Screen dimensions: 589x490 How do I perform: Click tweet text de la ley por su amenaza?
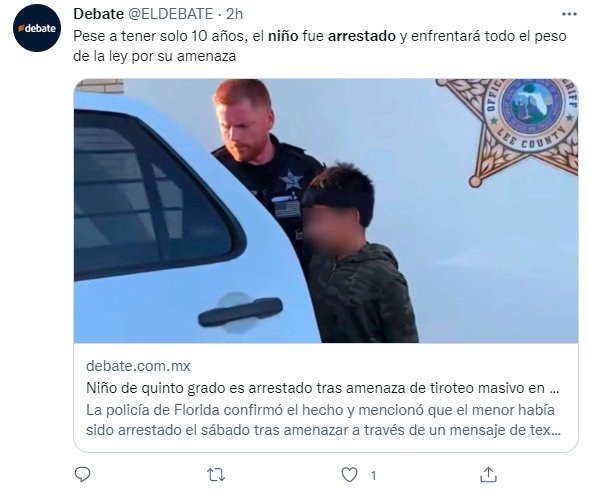pyautogui.click(x=154, y=56)
